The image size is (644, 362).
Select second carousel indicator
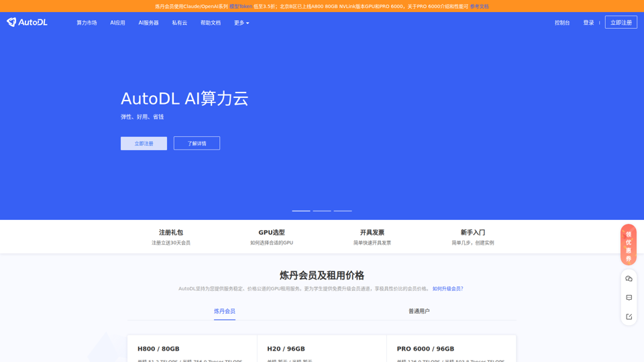322,210
